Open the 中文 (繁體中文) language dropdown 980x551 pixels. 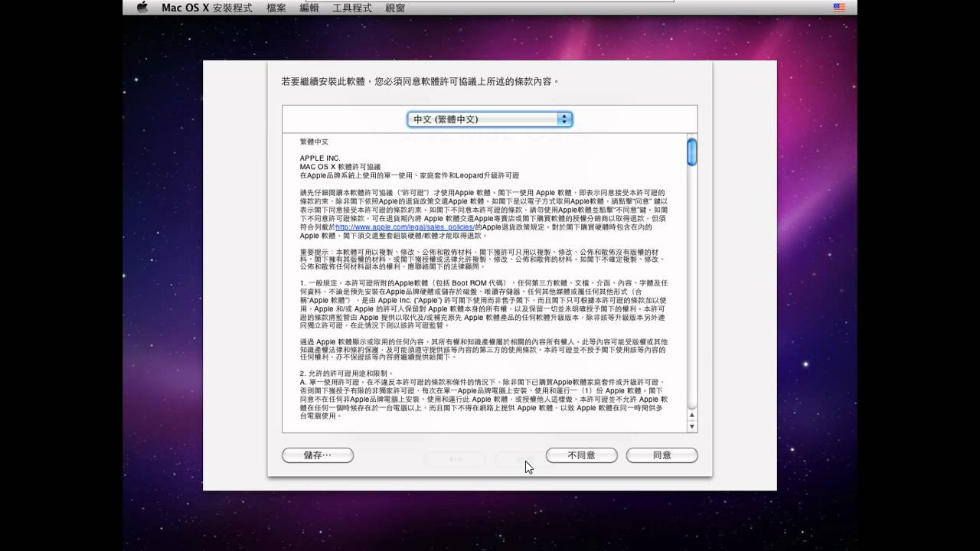click(490, 119)
